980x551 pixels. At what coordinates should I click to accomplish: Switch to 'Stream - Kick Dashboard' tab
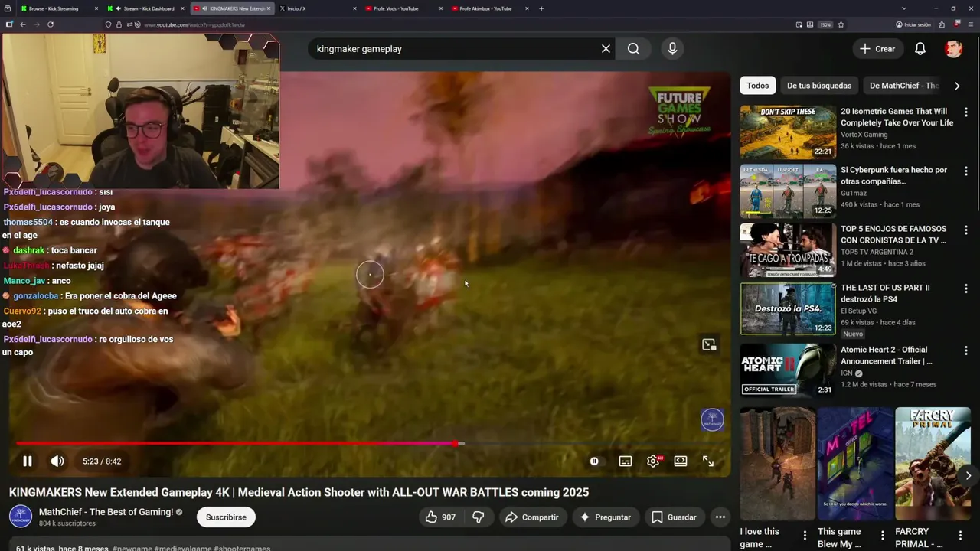click(x=146, y=8)
